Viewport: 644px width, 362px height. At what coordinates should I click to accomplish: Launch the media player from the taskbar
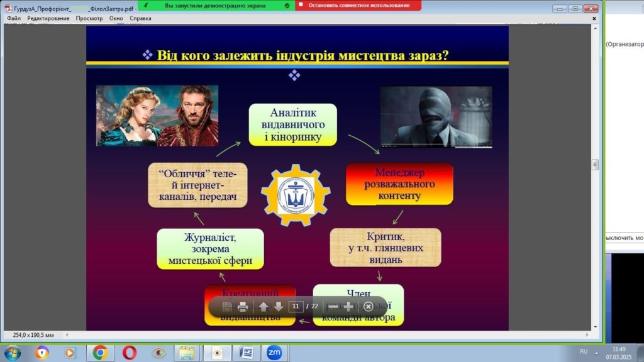70,353
